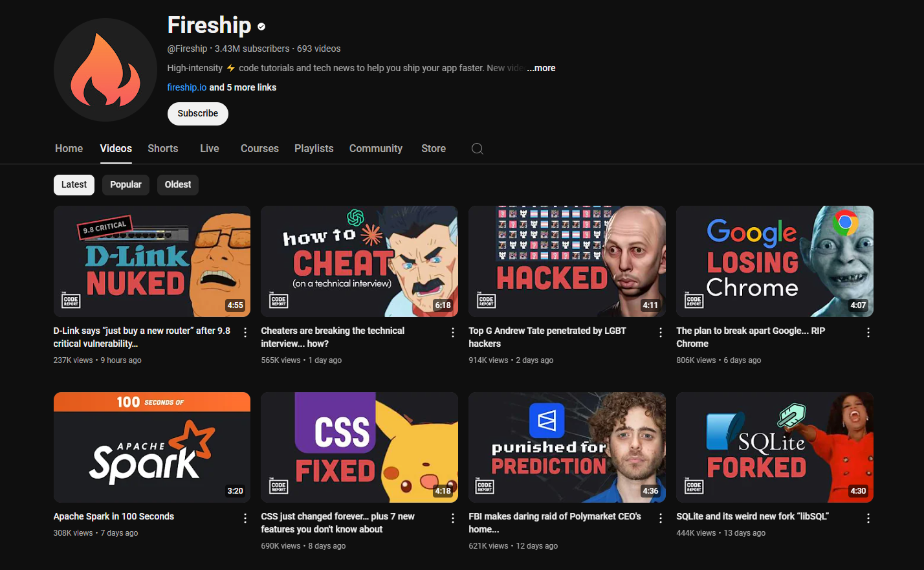This screenshot has height=570, width=924.
Task: Expand the 'and 5 more links' list
Action: click(243, 87)
